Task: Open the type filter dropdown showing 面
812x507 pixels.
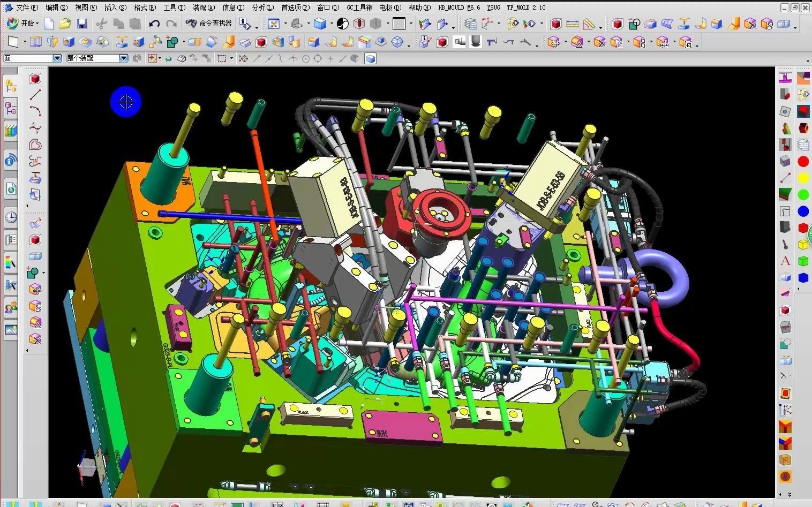Action: click(57, 58)
